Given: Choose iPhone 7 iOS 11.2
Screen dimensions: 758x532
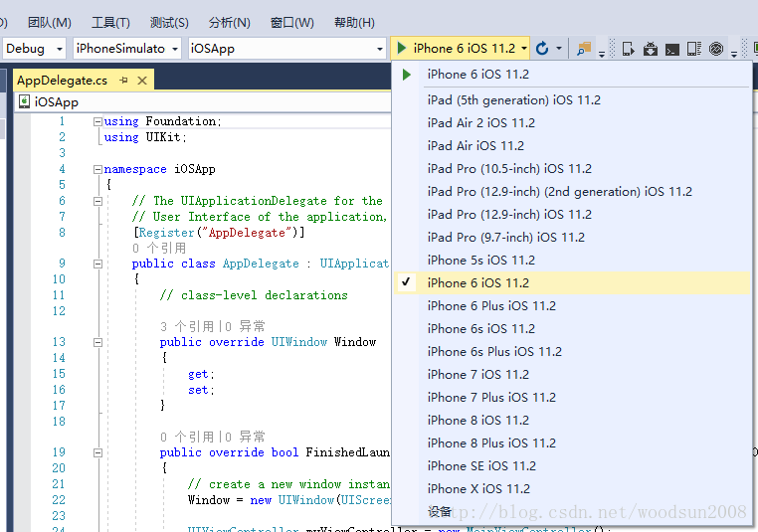Looking at the screenshot, I should [572, 375].
